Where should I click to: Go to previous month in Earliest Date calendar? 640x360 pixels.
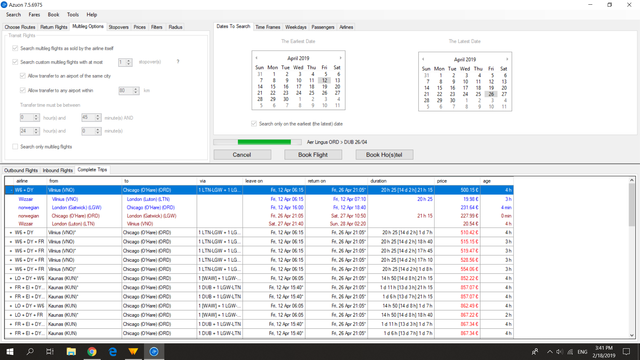[256, 58]
